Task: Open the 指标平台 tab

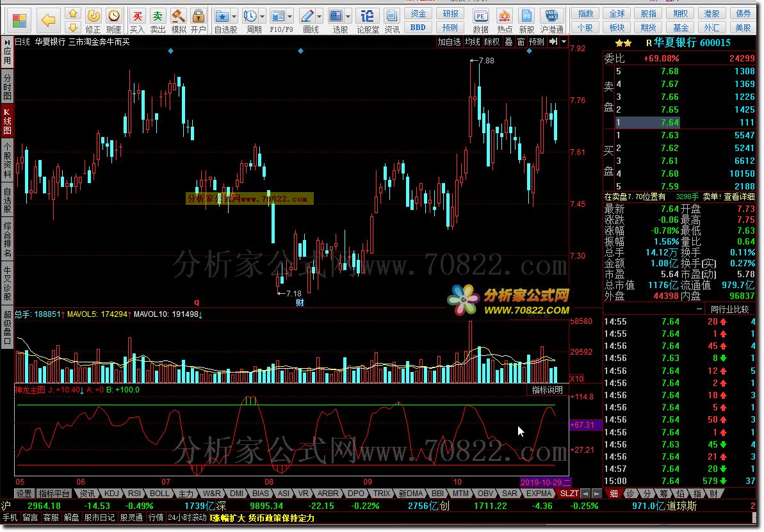Action: tap(54, 493)
